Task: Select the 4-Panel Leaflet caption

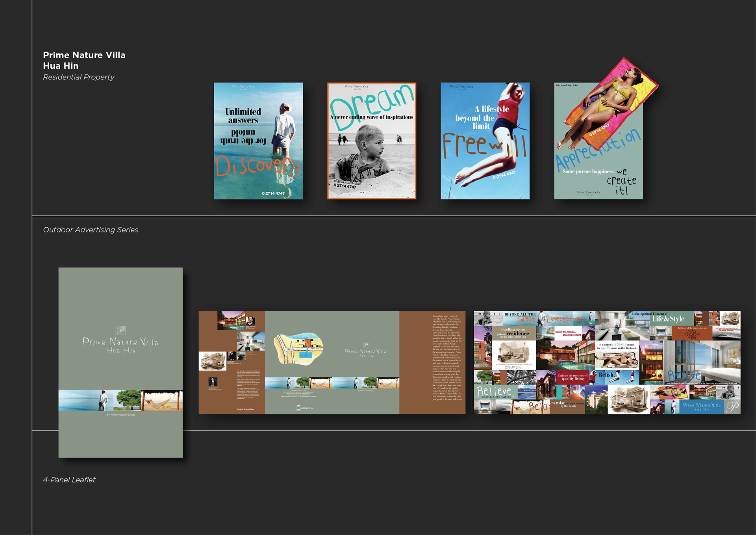Action: click(x=69, y=480)
